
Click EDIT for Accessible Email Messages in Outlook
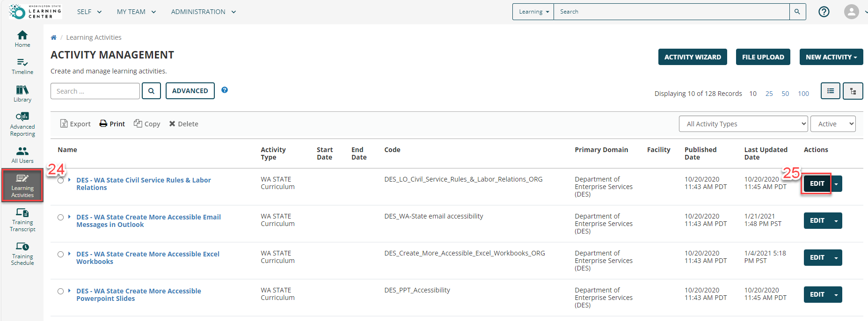[817, 220]
